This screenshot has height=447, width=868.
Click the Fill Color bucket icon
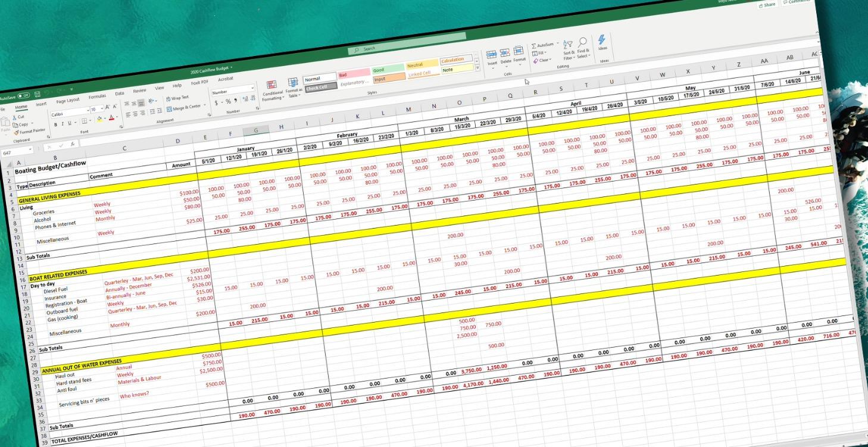point(99,119)
